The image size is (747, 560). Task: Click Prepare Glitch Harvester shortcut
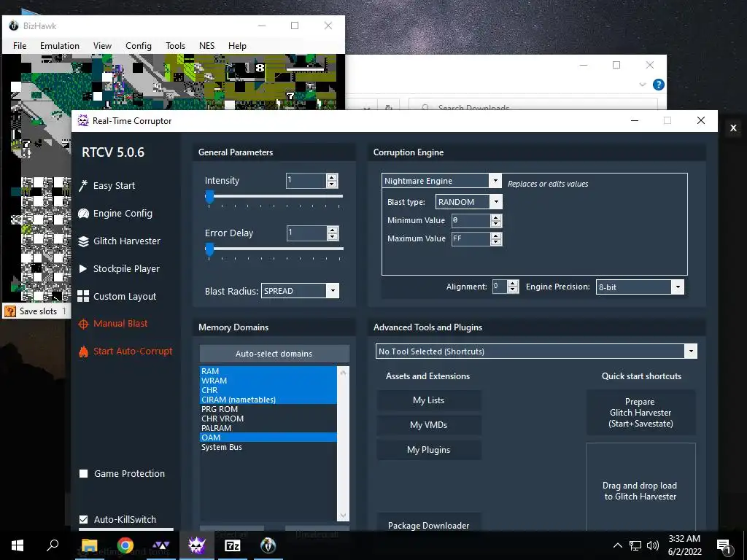[x=640, y=413]
